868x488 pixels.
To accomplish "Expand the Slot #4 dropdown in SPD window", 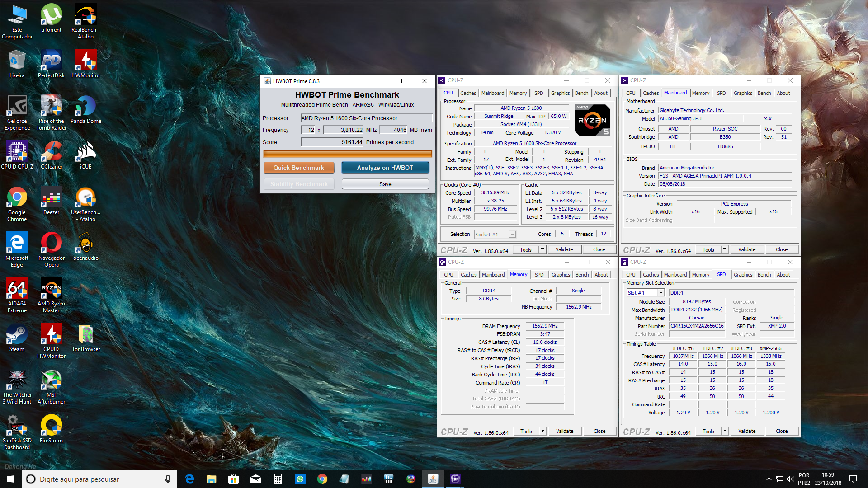I will [661, 293].
